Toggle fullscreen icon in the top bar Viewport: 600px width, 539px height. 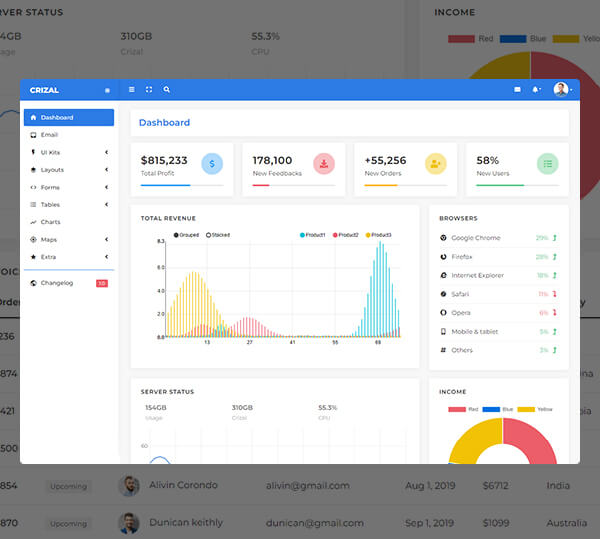click(x=149, y=90)
